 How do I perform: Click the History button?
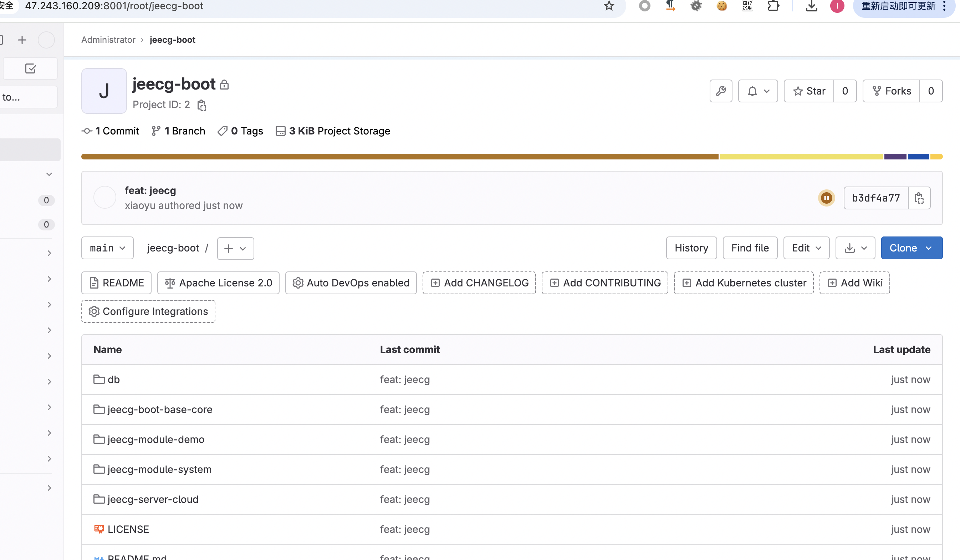tap(691, 248)
